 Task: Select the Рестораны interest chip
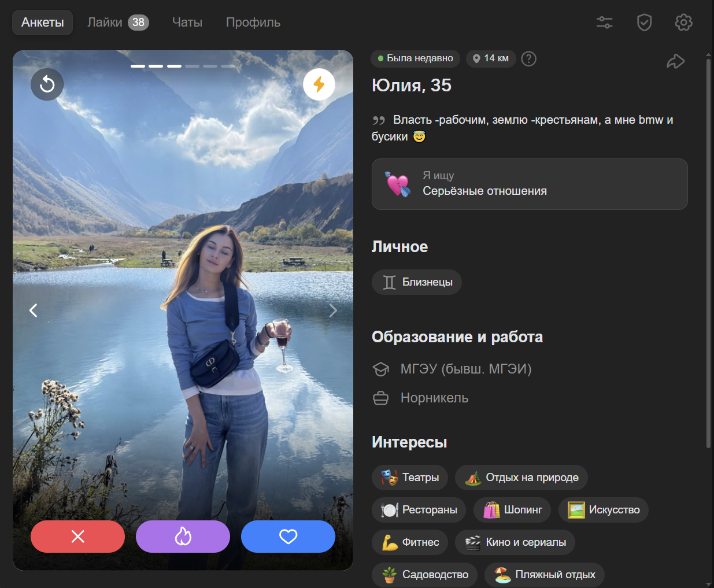(x=419, y=510)
